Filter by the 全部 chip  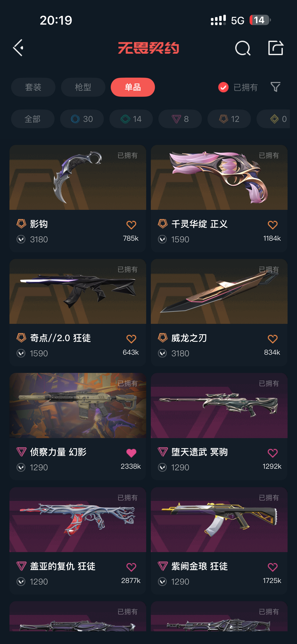tap(33, 119)
